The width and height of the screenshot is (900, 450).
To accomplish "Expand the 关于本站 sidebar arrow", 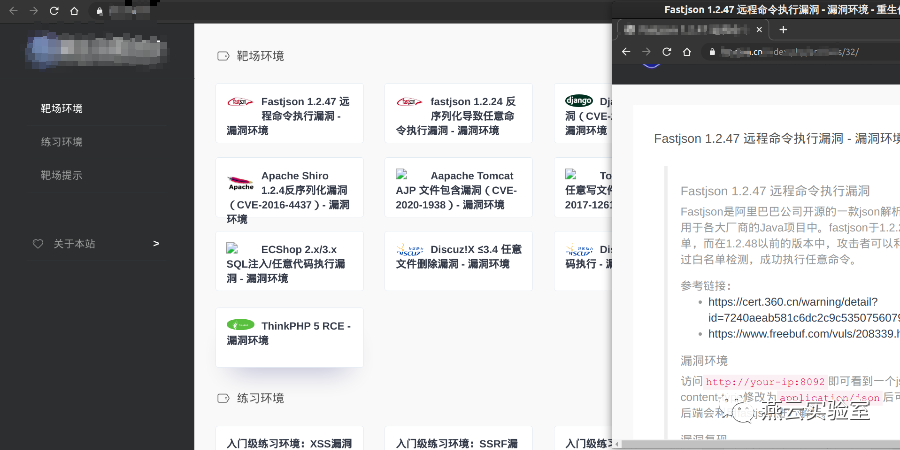I will click(x=156, y=244).
